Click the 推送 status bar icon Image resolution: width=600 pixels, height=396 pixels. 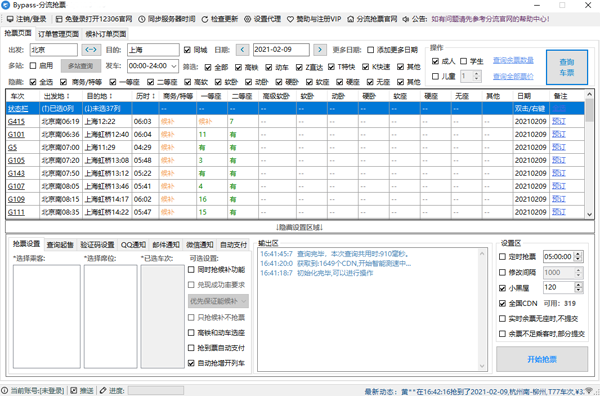click(74, 390)
